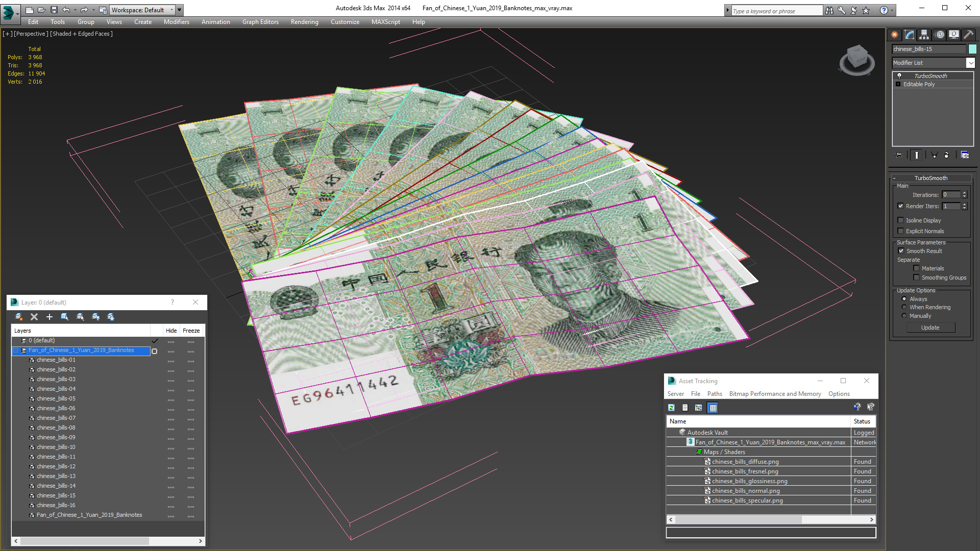Screen dimensions: 980x551
Task: Collapse the Fan_of_Chinese_1_Yuan_2019_Banknotes layer tree
Action: point(16,350)
